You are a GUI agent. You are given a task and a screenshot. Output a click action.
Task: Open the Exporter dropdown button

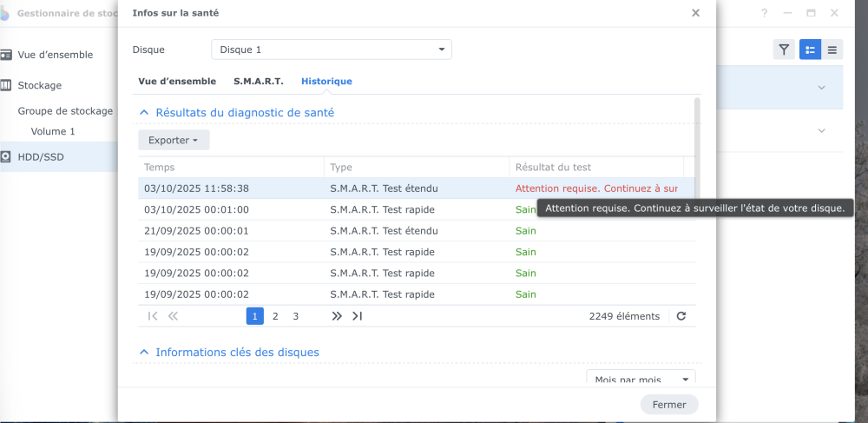(x=174, y=140)
